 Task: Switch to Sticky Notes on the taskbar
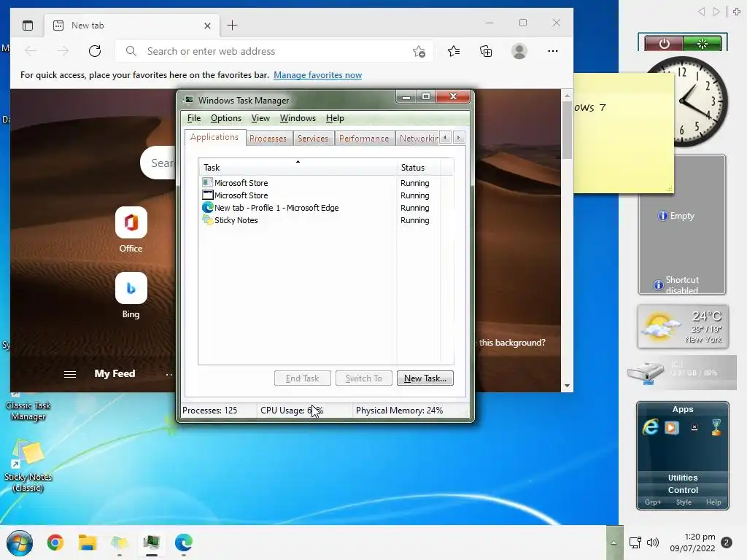[120, 542]
